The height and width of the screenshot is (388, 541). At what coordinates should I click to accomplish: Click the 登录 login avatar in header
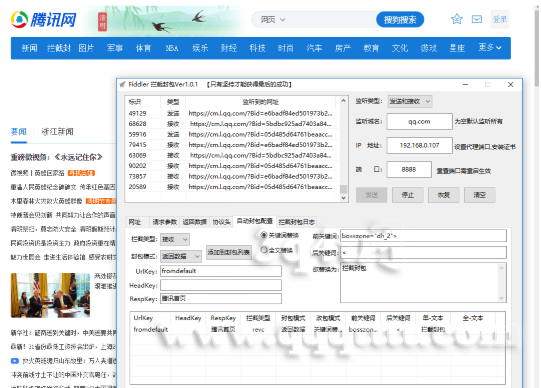[x=500, y=19]
